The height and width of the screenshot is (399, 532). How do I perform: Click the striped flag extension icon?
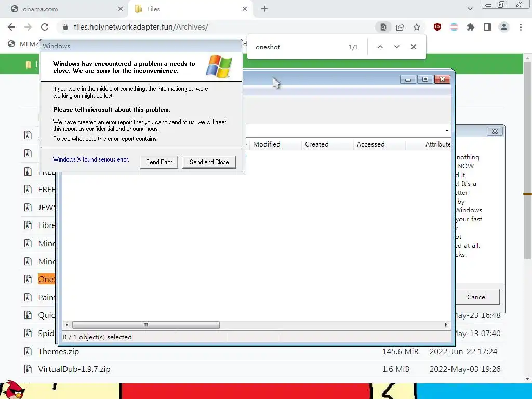(x=454, y=27)
